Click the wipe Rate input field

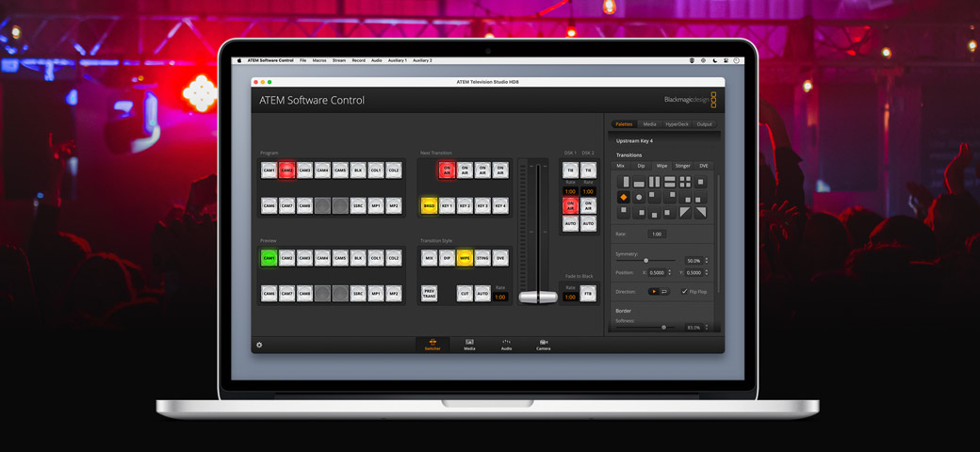point(657,234)
